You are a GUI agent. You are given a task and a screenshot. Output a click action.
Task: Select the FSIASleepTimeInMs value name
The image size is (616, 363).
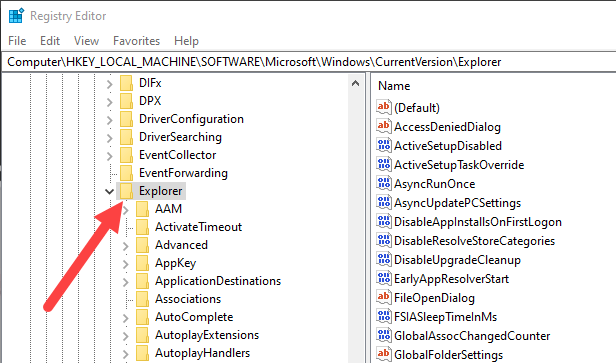pos(446,317)
